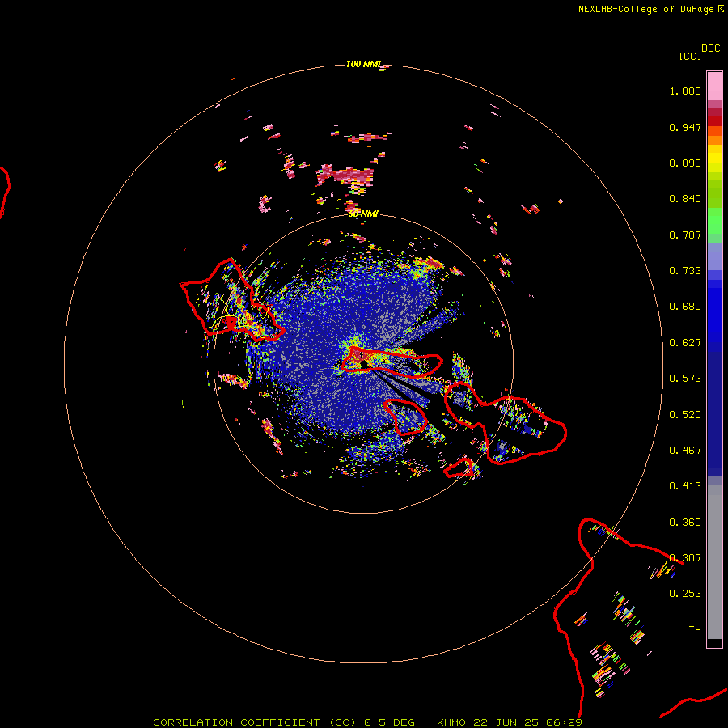
Task: Click the 0.573 value on the color scale
Action: coord(685,379)
